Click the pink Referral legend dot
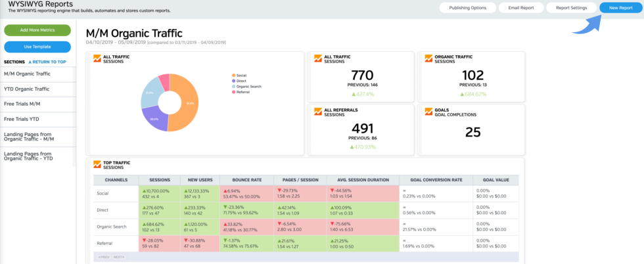This screenshot has width=644, height=264. 233,92
